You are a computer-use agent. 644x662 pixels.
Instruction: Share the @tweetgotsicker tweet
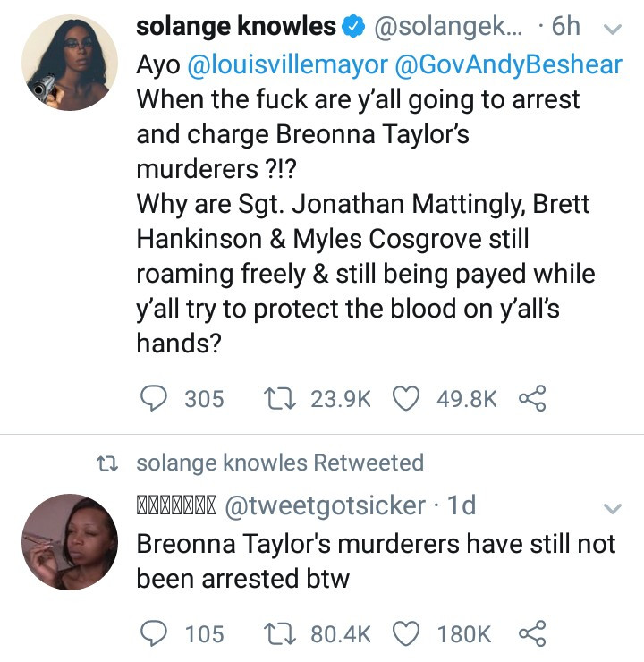tap(532, 633)
